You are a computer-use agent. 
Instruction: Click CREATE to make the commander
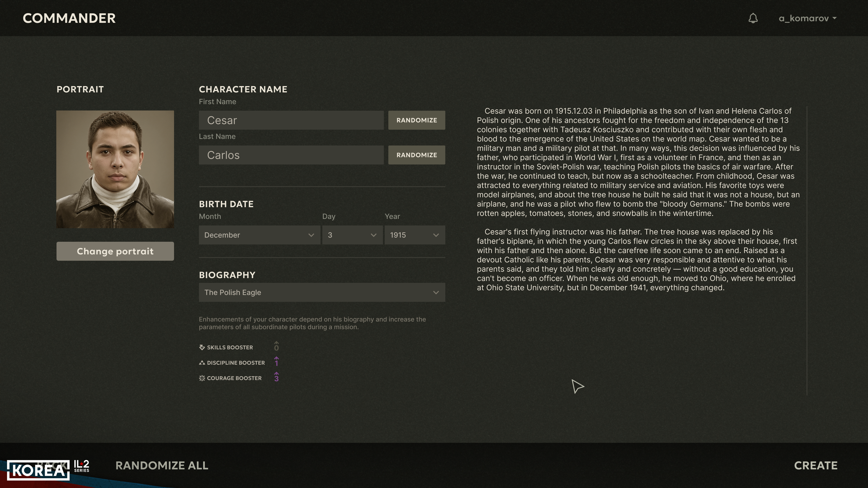pos(816,465)
